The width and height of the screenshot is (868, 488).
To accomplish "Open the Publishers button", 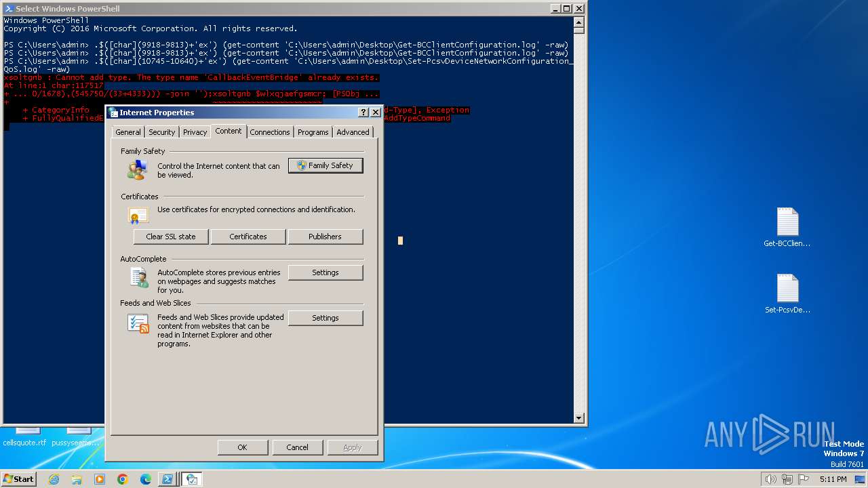I will click(325, 237).
